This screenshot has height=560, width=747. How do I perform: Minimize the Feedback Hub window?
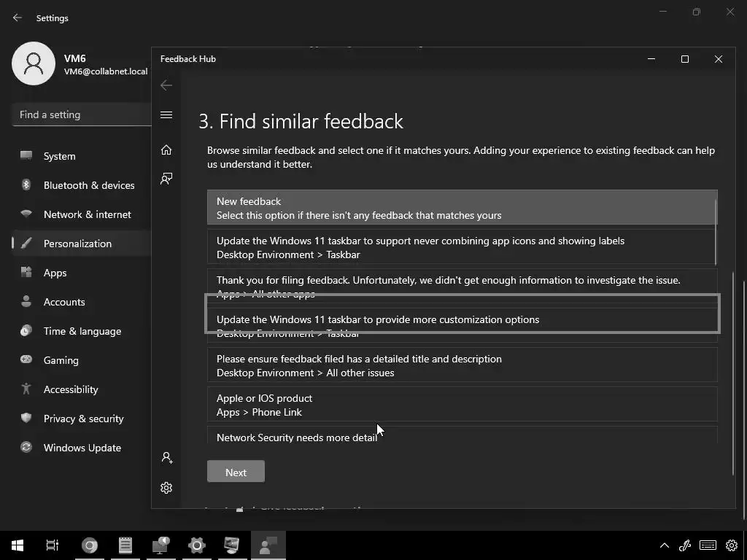coord(651,59)
